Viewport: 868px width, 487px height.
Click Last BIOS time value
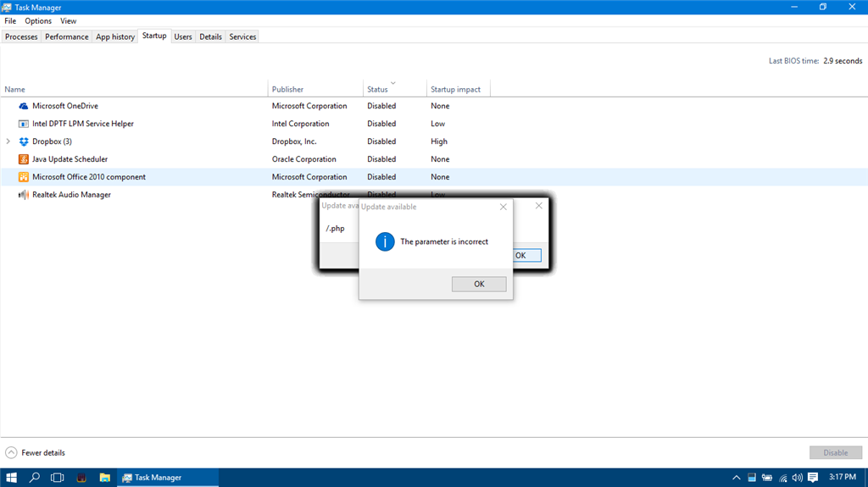(x=843, y=61)
